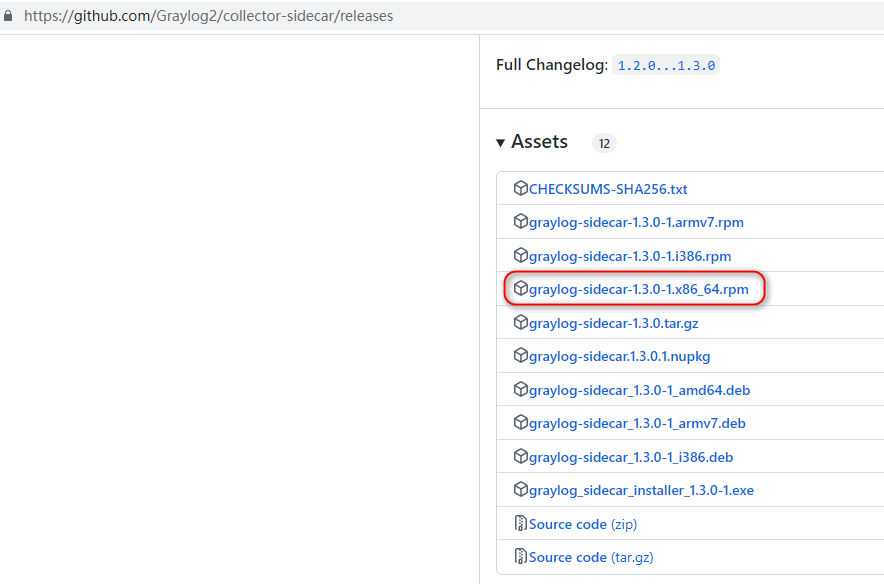The height and width of the screenshot is (584, 884).
Task: Click package icon beside tar.gz asset
Action: click(x=520, y=322)
